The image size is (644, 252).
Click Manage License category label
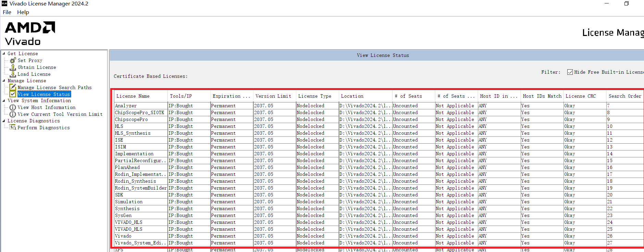(x=27, y=81)
